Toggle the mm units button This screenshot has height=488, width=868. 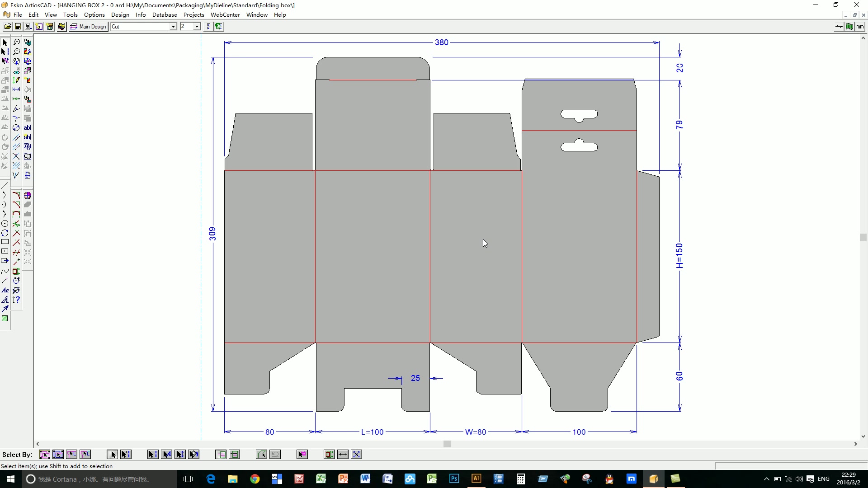coord(860,27)
